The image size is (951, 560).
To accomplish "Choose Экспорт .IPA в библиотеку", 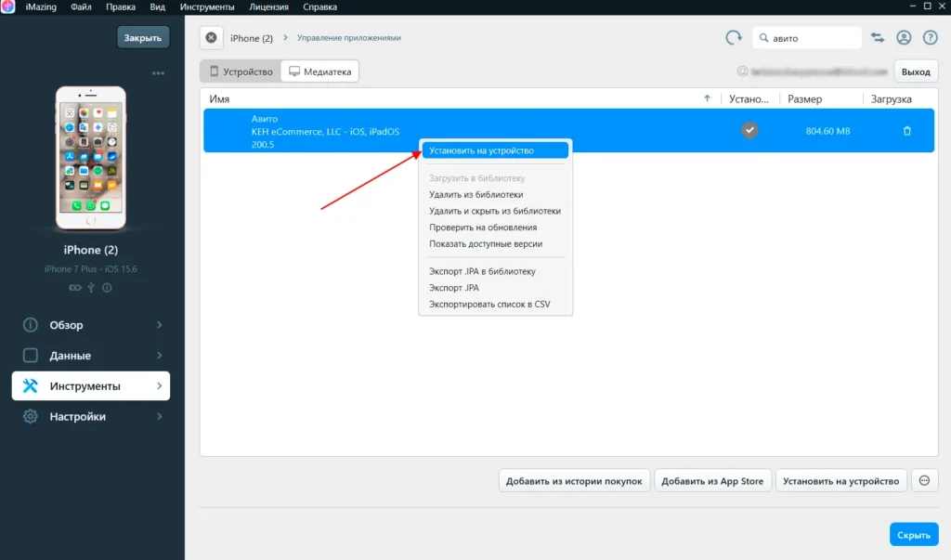I will coord(495,271).
